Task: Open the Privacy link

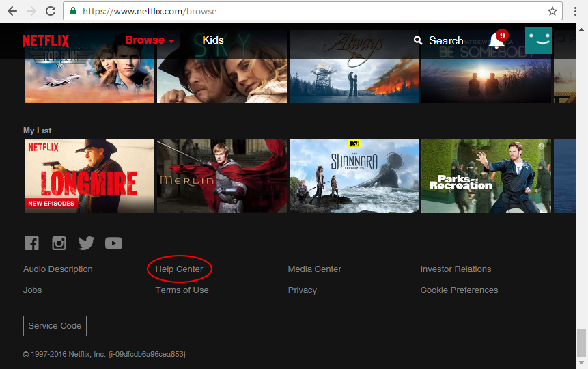Action: click(x=303, y=290)
